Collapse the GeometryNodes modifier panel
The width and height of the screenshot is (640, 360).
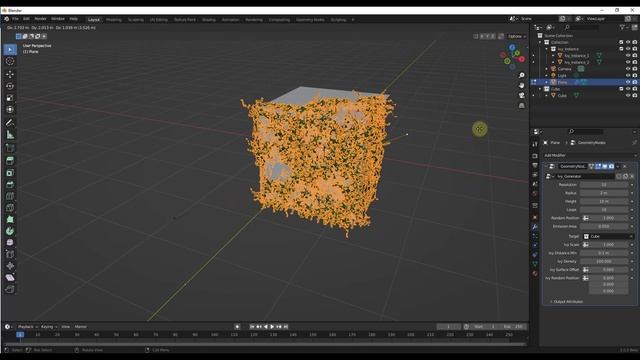[546, 167]
